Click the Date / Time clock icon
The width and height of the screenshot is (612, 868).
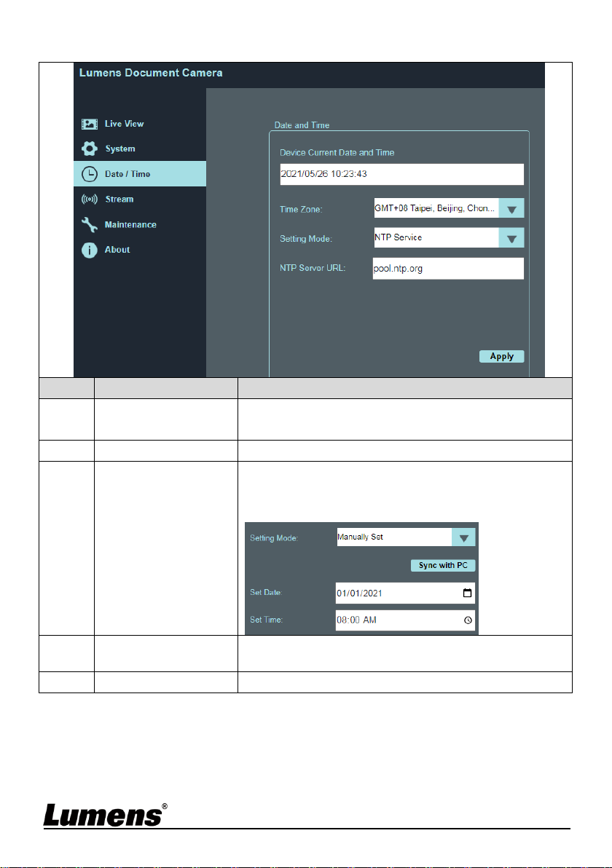pos(89,174)
